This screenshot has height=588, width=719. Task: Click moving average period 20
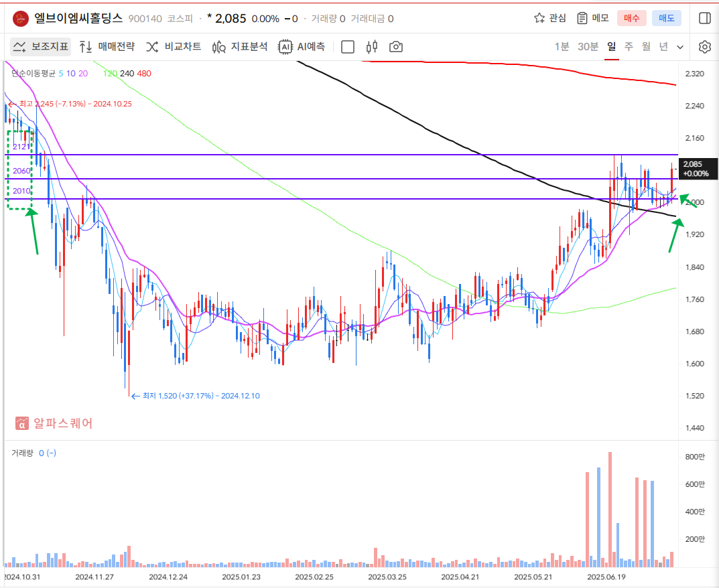click(83, 73)
